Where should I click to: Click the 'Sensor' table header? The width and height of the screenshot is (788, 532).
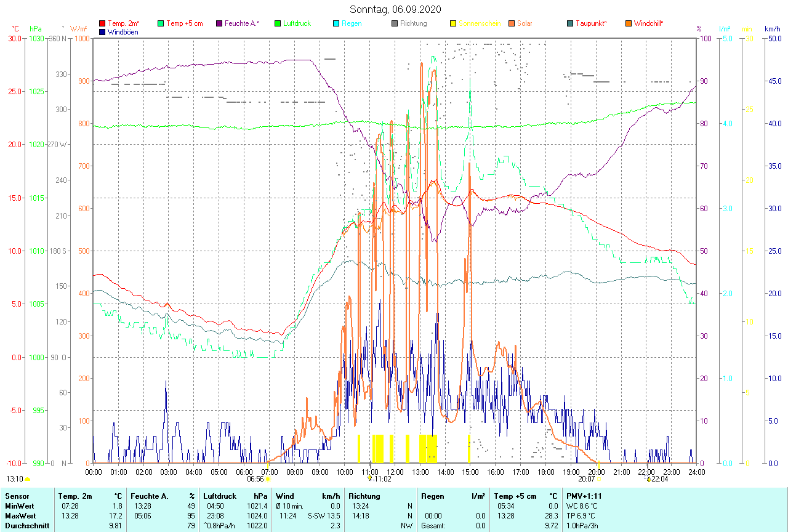[17, 496]
